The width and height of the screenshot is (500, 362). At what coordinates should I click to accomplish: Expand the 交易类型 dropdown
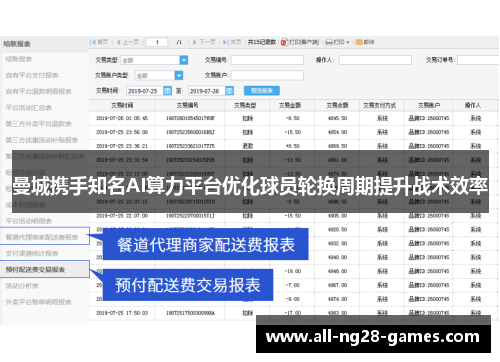click(x=184, y=60)
